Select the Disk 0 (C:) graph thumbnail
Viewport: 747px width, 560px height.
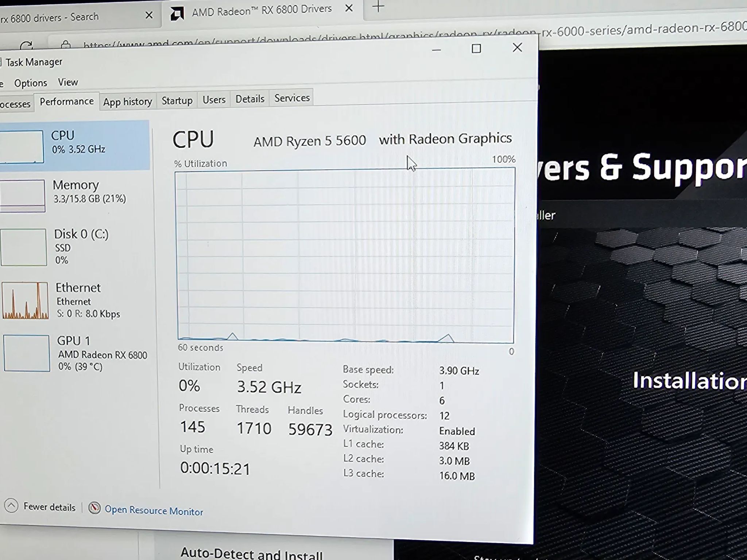point(24,247)
